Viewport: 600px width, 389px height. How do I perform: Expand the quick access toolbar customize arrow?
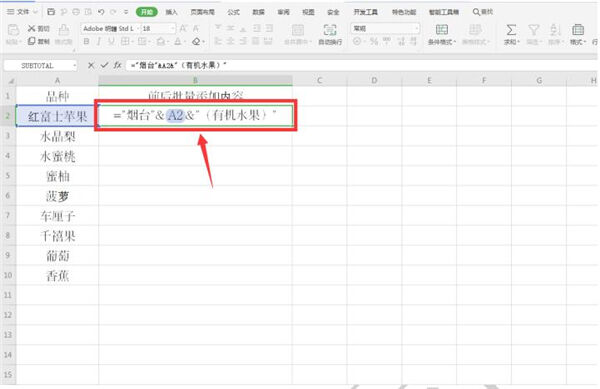coord(126,12)
